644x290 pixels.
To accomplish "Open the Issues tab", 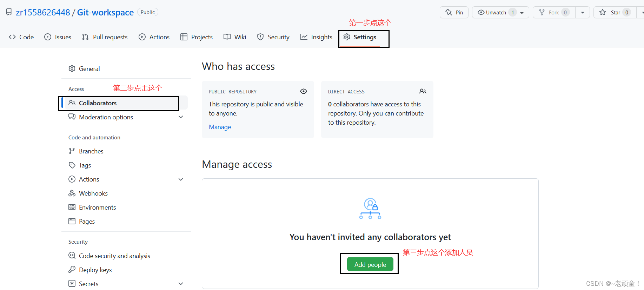I will (58, 37).
